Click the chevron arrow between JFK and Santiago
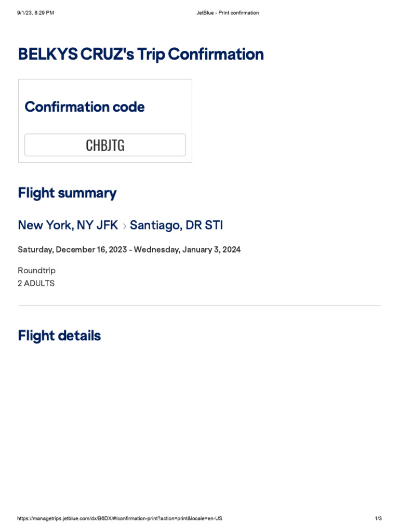This screenshot has height=532, width=399. tap(124, 226)
